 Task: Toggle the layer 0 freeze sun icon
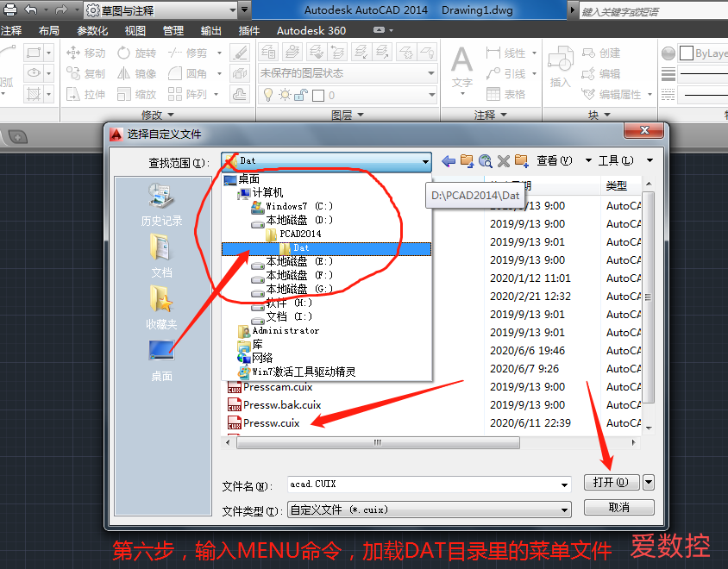[285, 95]
